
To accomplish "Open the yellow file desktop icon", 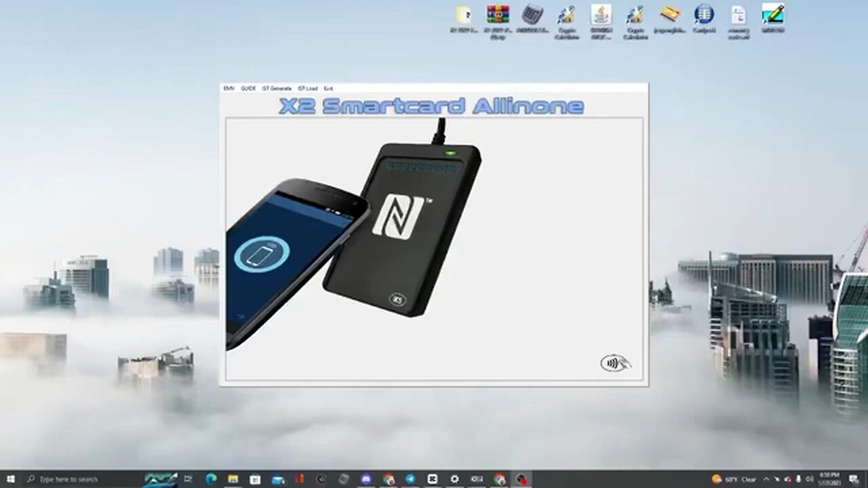I will pyautogui.click(x=464, y=19).
